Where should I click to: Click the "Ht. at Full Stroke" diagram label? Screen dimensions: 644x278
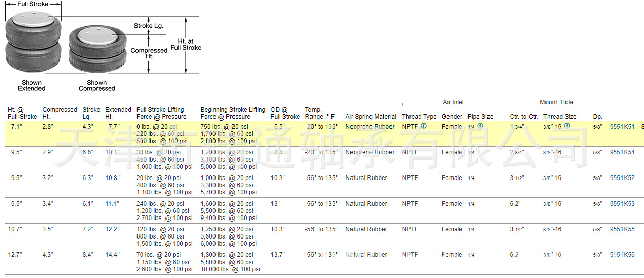point(186,44)
